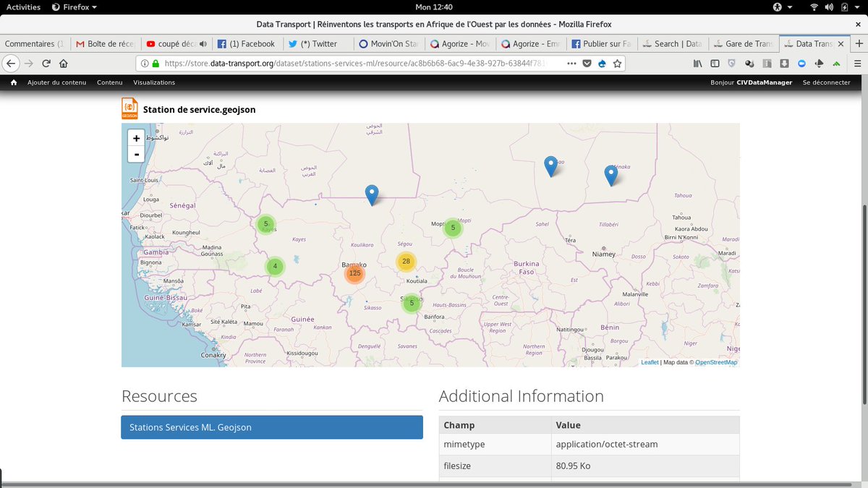Expand the cluster of 5 near Mopti
The image size is (868, 488).
pyautogui.click(x=453, y=228)
